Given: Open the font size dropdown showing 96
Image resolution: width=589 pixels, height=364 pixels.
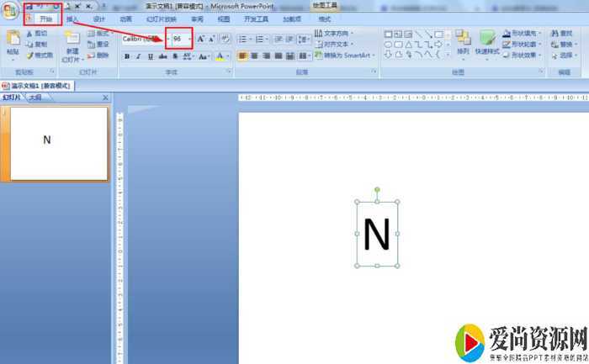Looking at the screenshot, I should click(x=189, y=39).
